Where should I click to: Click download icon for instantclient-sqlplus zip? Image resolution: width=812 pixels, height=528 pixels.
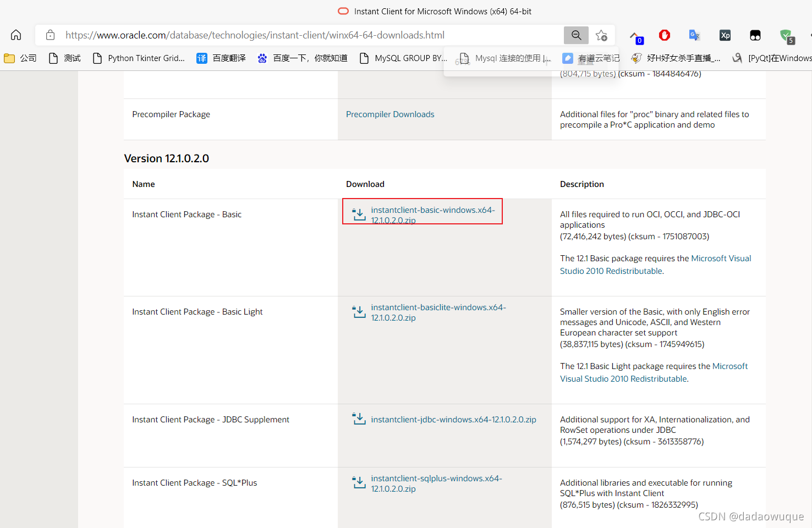(359, 483)
